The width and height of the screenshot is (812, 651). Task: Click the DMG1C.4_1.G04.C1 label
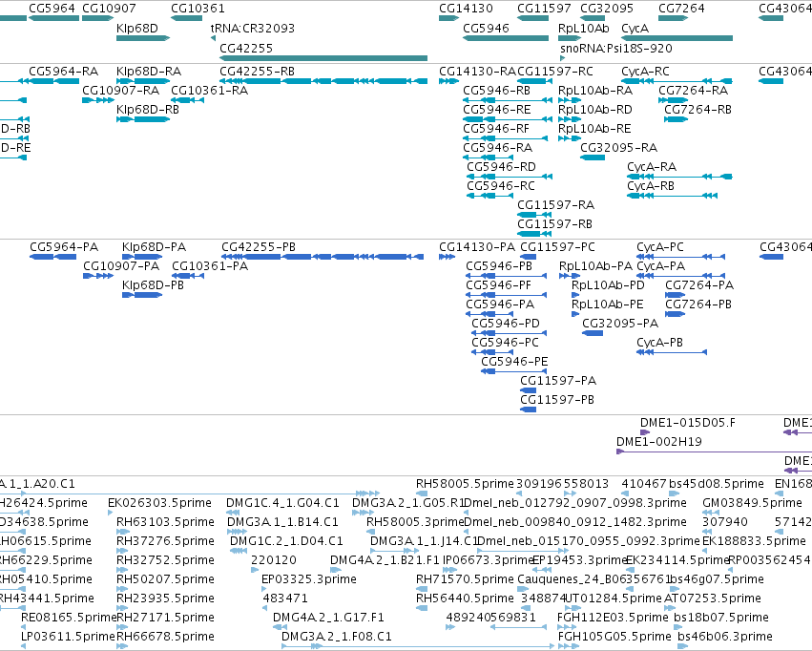click(282, 503)
